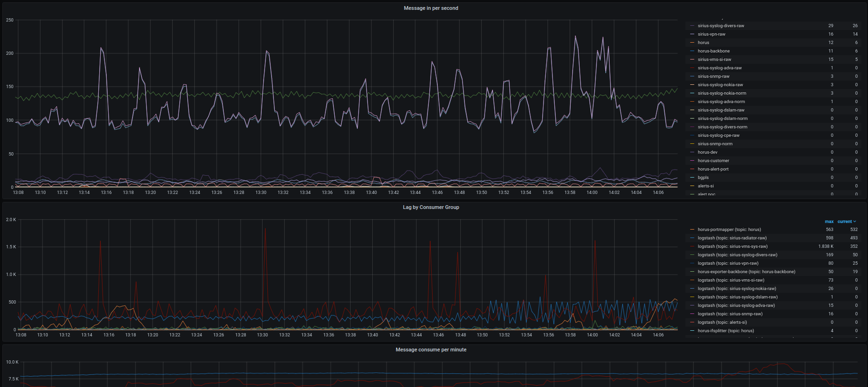
Task: Toggle sirius-syslog-nokia-raw series in Message in legend
Action: (720, 85)
